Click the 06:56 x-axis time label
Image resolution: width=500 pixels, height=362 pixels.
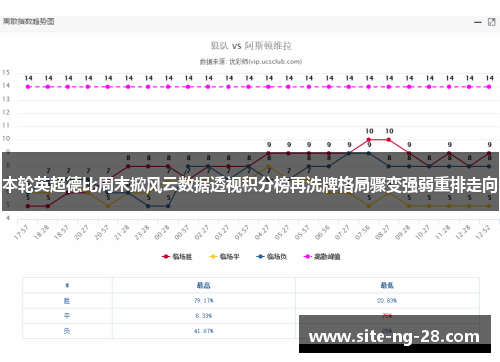click(x=322, y=232)
